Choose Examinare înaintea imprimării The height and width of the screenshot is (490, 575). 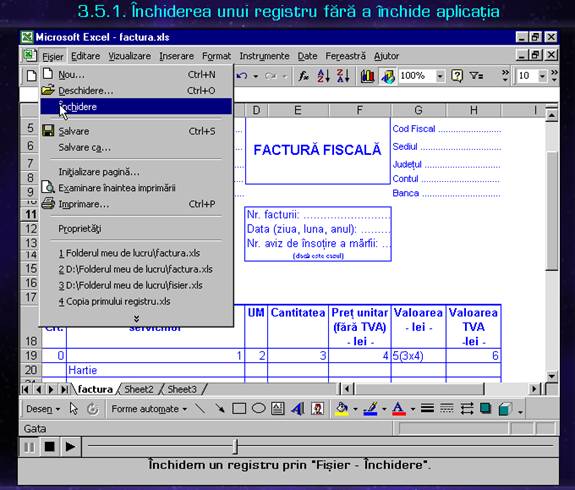point(136,187)
